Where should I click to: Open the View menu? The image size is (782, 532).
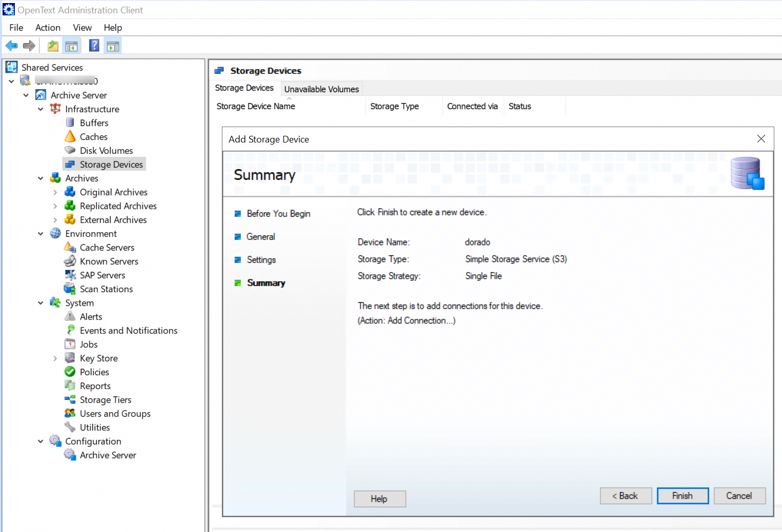click(82, 28)
